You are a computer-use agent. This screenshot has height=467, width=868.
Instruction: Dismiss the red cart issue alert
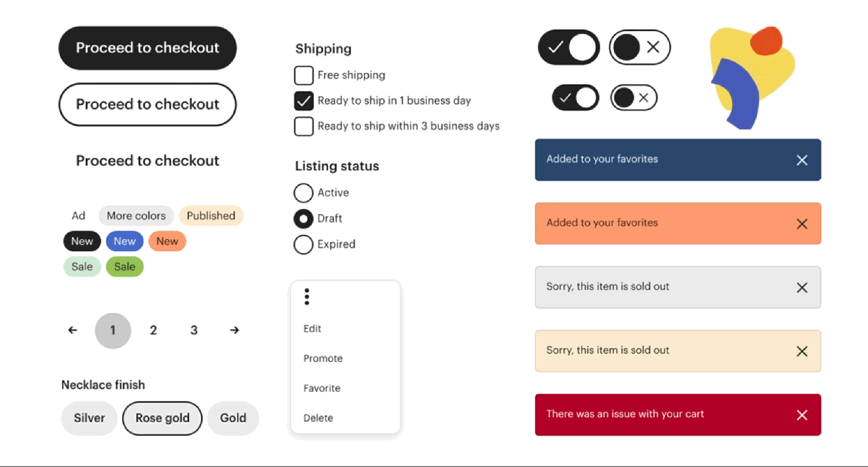coord(802,415)
